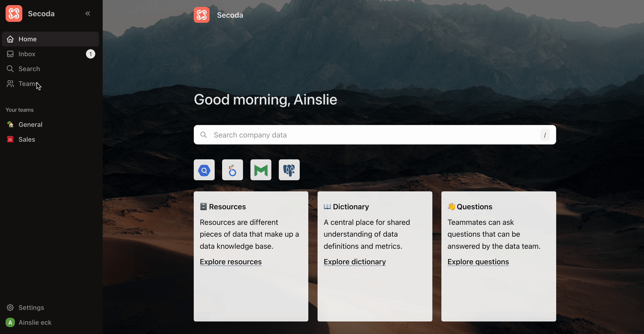Click the Questions card heading
The height and width of the screenshot is (334, 644).
pyautogui.click(x=470, y=207)
